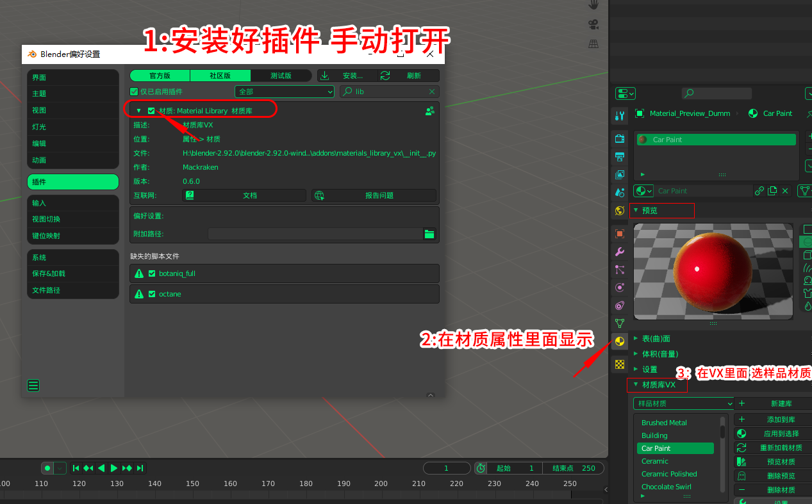
Task: Toggle 仅已启用插件 checkbox
Action: point(134,92)
